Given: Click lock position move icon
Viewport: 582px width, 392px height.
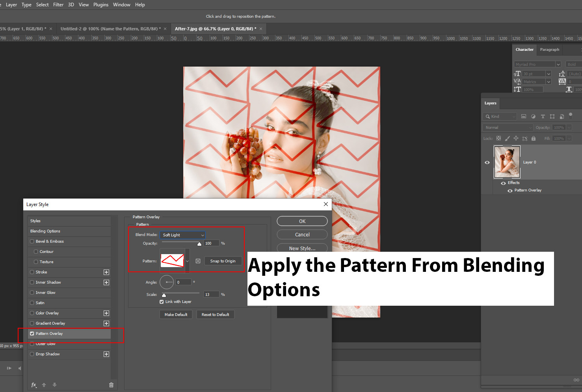Looking at the screenshot, I should pyautogui.click(x=516, y=138).
